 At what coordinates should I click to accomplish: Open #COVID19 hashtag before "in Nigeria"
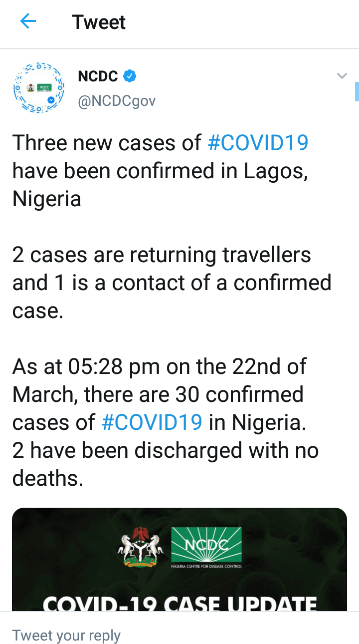[152, 422]
